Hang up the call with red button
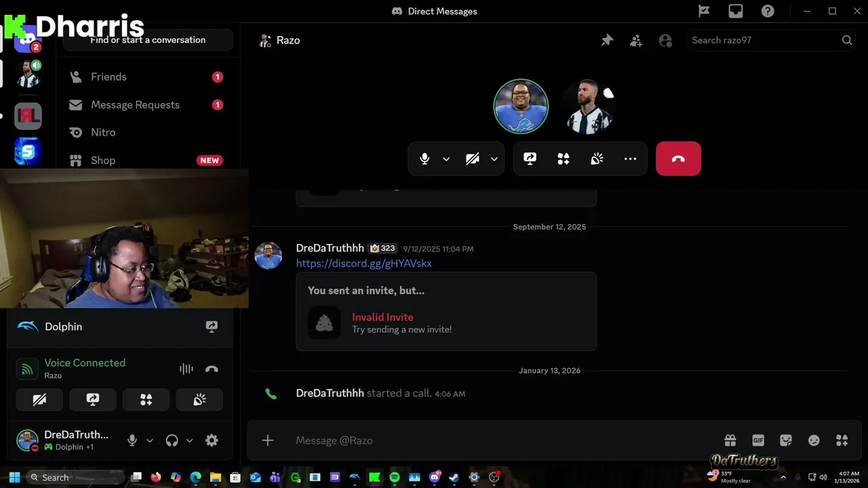Image resolution: width=868 pixels, height=488 pixels. [x=678, y=159]
